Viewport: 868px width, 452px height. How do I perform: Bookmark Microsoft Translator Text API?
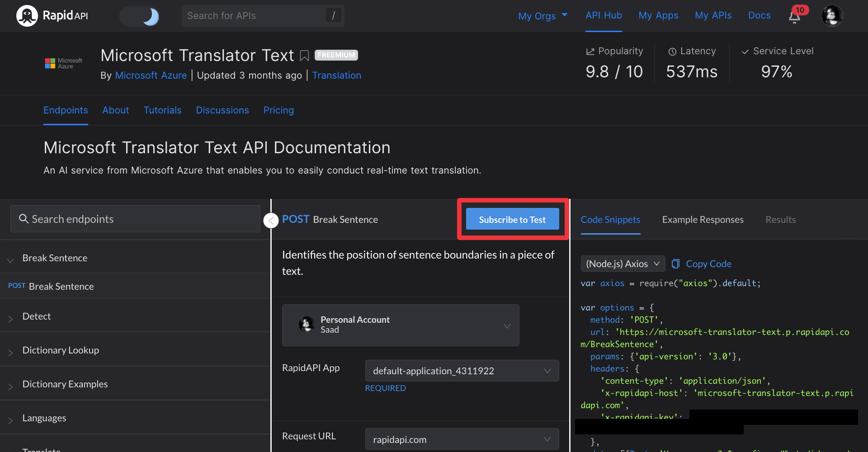304,56
